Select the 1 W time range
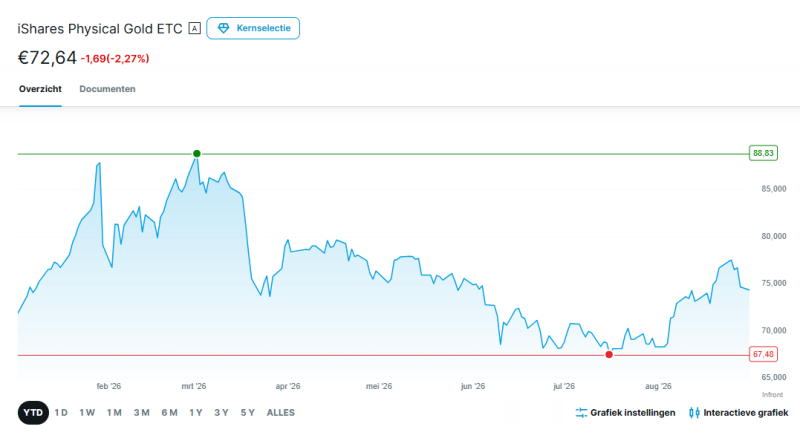The image size is (800, 438). pos(87,412)
